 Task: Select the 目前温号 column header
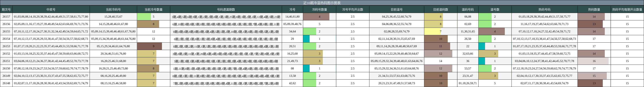tap(397, 9)
